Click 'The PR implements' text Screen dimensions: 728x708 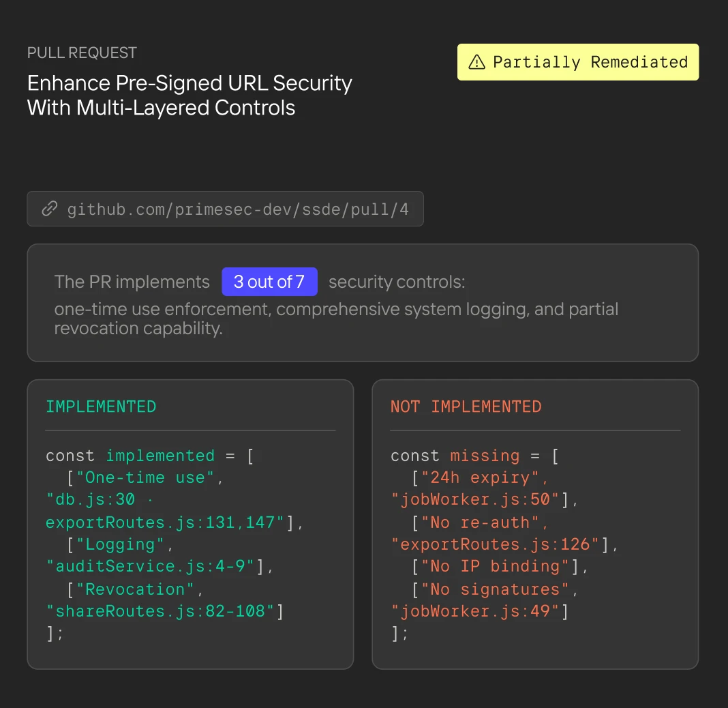pyautogui.click(x=132, y=282)
